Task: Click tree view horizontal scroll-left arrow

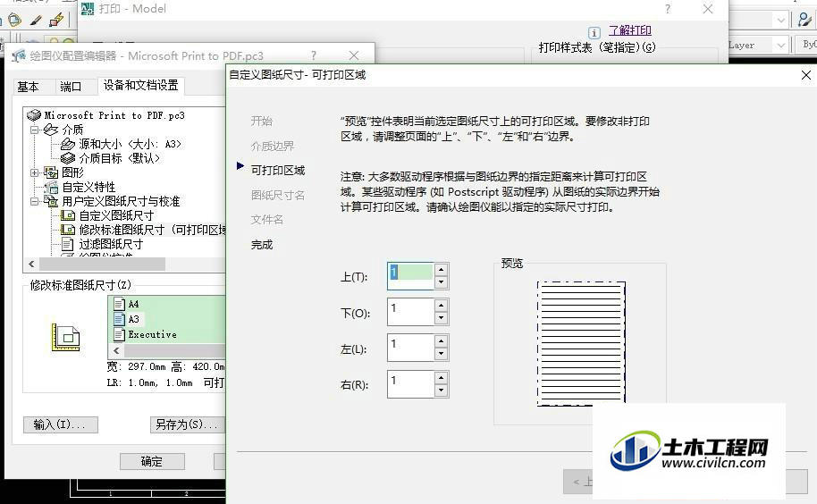Action: click(x=32, y=264)
